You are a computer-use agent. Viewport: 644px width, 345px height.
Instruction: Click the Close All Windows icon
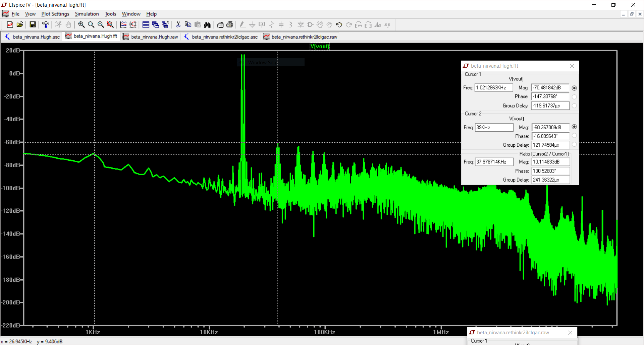[165, 24]
